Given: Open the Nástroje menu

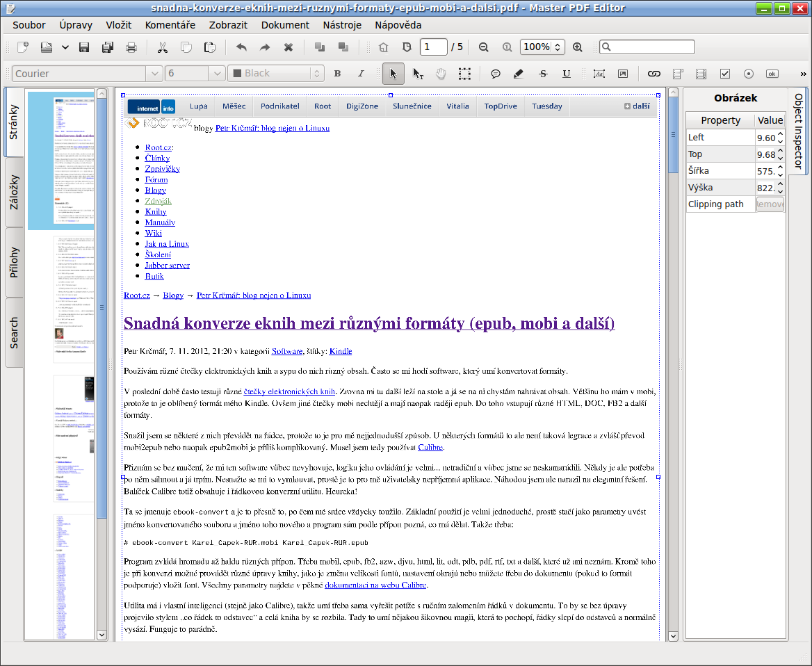Looking at the screenshot, I should pos(342,25).
